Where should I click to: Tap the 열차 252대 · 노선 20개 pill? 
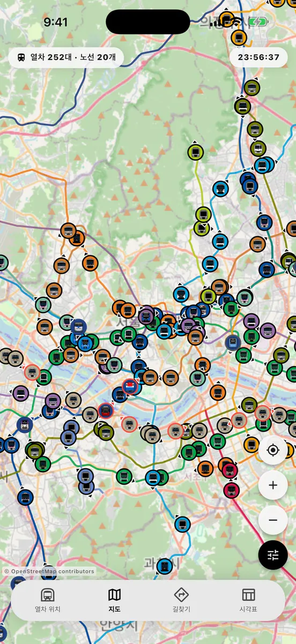point(65,57)
